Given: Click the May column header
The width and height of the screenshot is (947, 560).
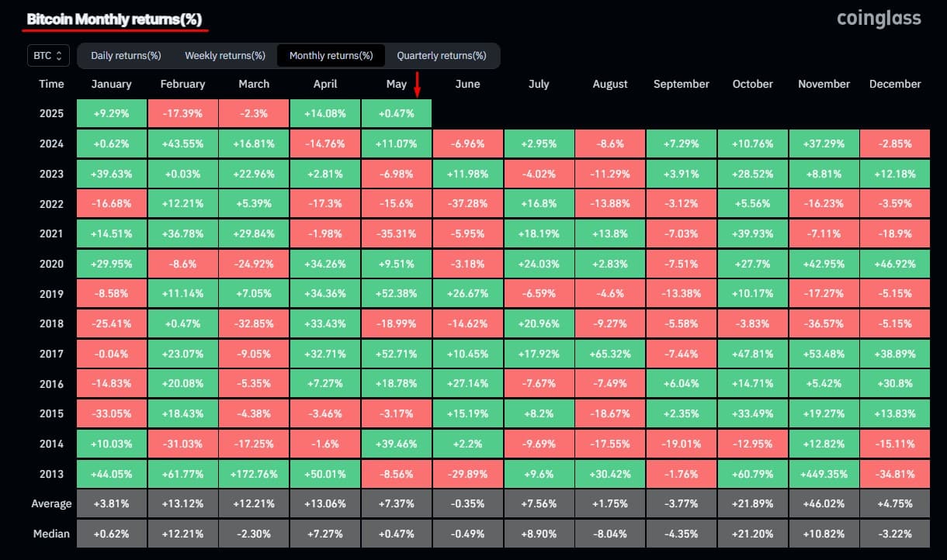Looking at the screenshot, I should click(397, 84).
